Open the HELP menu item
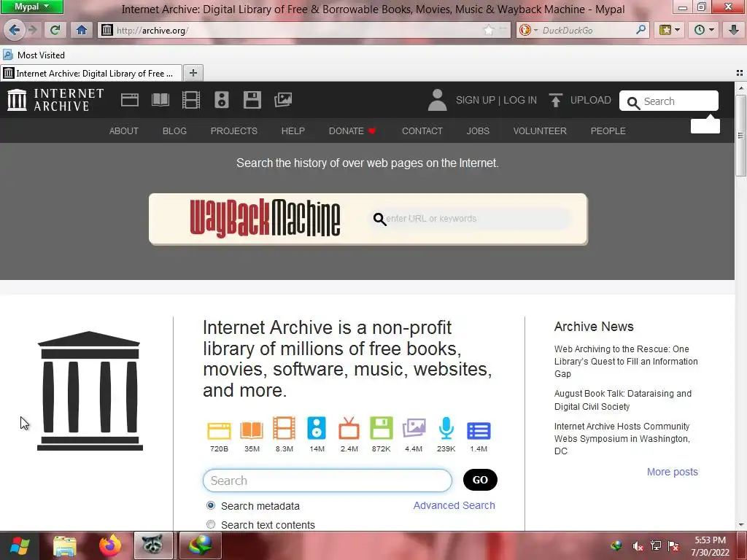 [293, 131]
